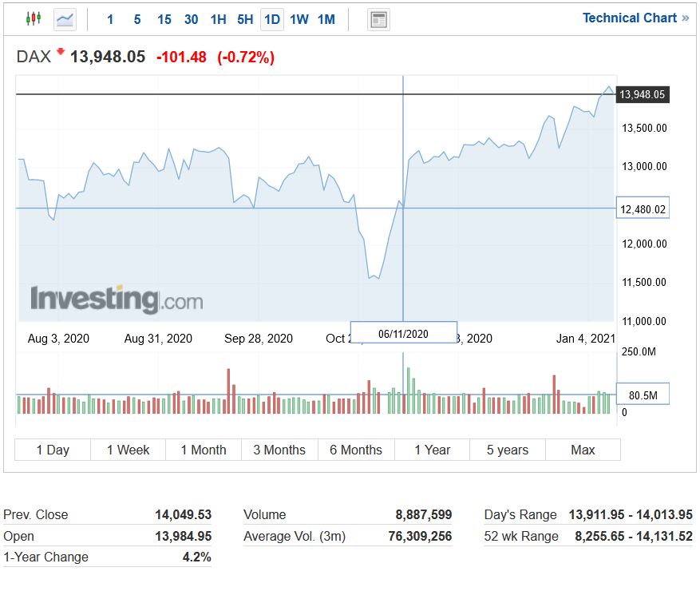The height and width of the screenshot is (595, 700).
Task: Change interval to 1M
Action: (x=326, y=19)
